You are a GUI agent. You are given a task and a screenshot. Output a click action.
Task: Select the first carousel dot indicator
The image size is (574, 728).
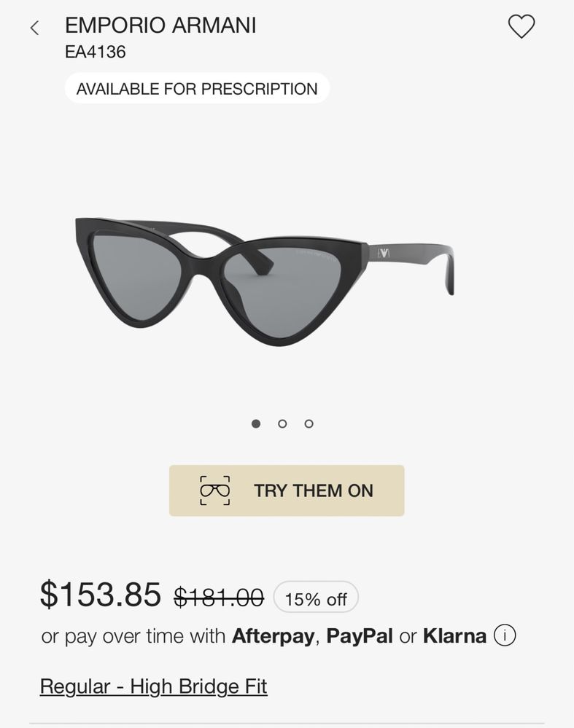pyautogui.click(x=255, y=423)
